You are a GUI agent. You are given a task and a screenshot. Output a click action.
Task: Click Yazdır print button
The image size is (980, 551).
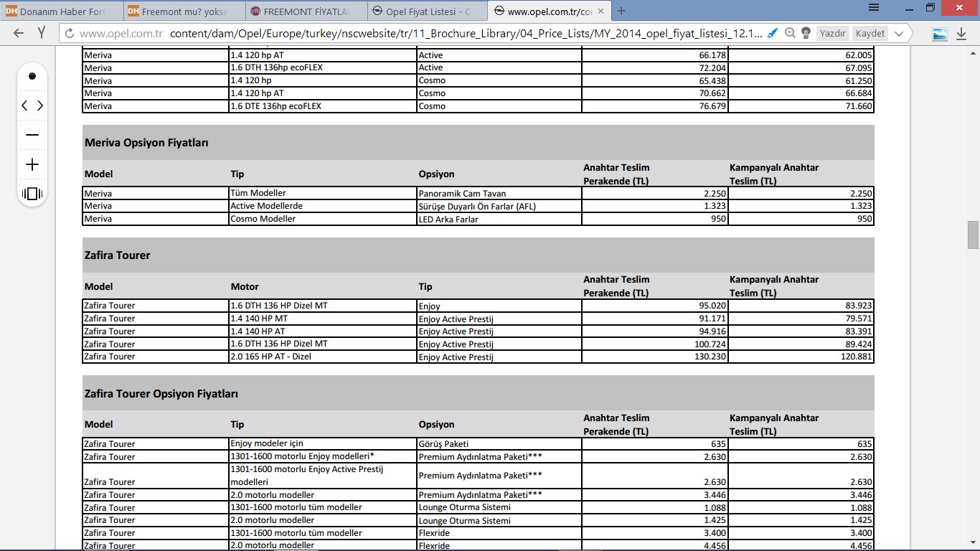pyautogui.click(x=833, y=33)
